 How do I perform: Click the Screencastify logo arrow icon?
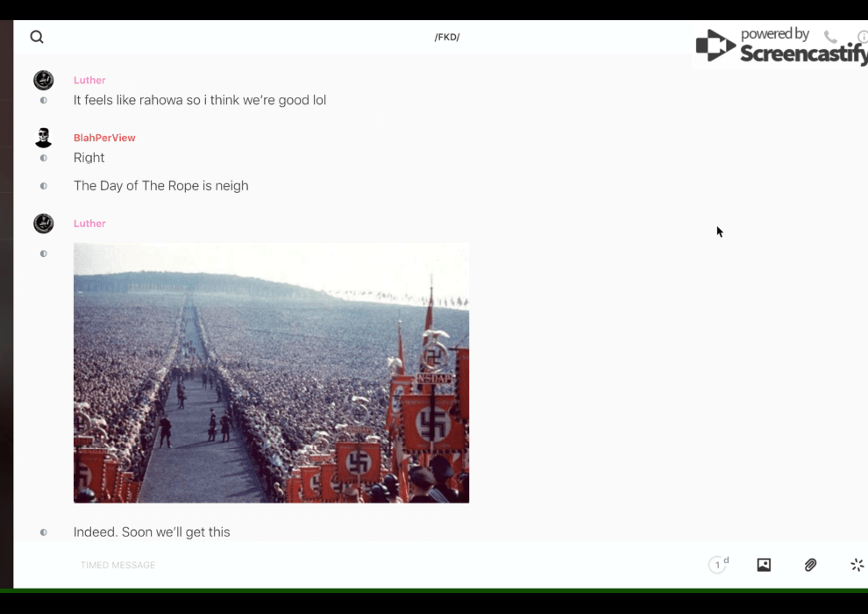coord(715,46)
